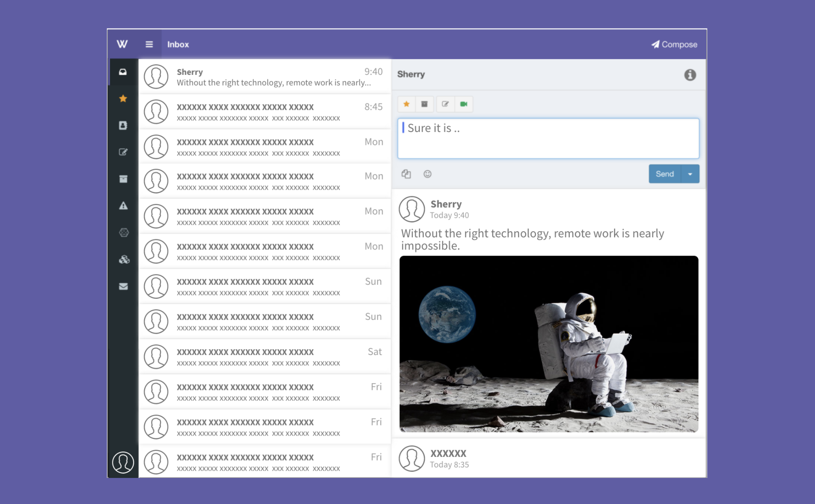Show conversation info for Sherry
The image size is (815, 504).
click(690, 75)
